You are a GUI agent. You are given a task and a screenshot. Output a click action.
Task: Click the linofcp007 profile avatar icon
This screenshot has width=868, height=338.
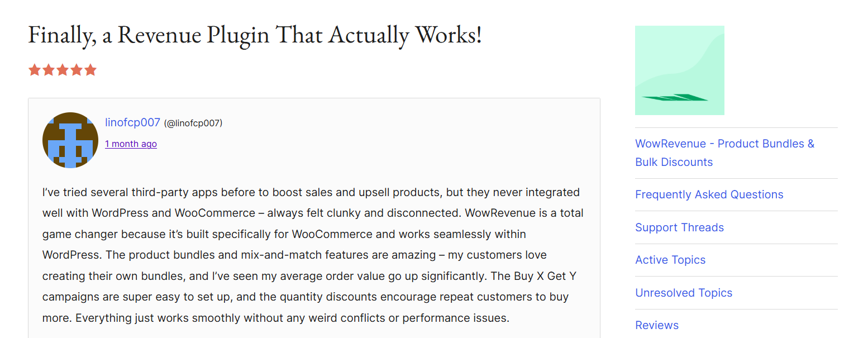70,140
